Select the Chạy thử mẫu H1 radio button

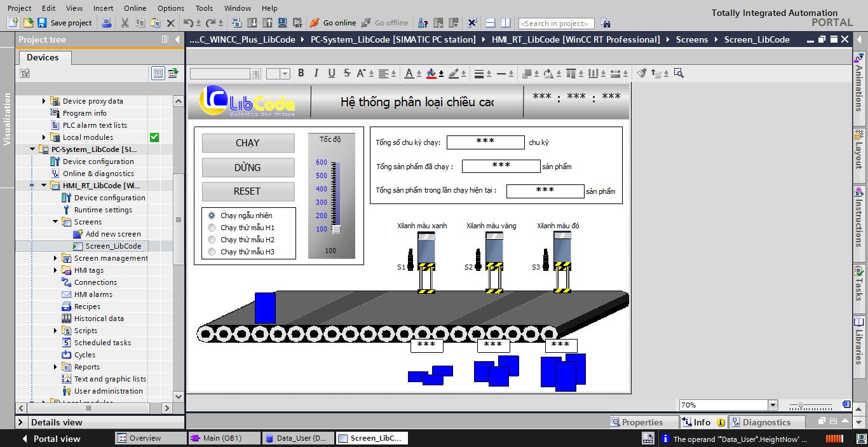[212, 228]
